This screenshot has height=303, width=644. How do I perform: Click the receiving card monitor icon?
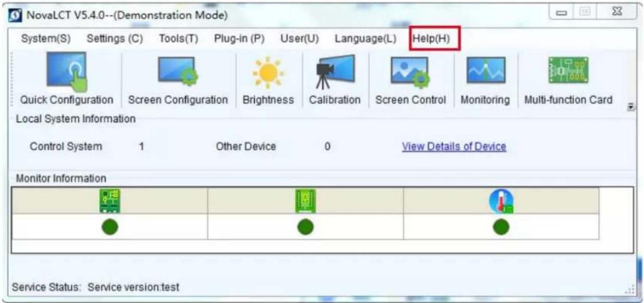tap(306, 201)
